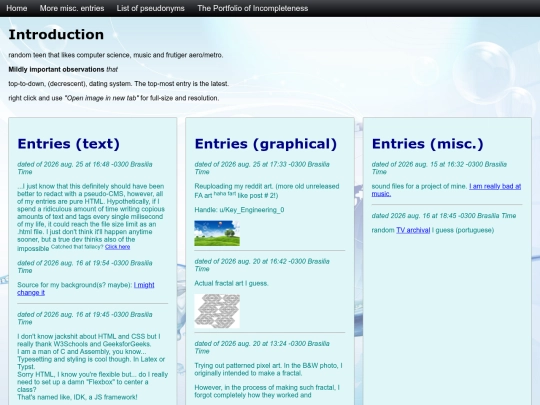Click 'Reuploading my reddit art.' paragraph
This screenshot has width=540, height=405.
pyautogui.click(x=267, y=190)
